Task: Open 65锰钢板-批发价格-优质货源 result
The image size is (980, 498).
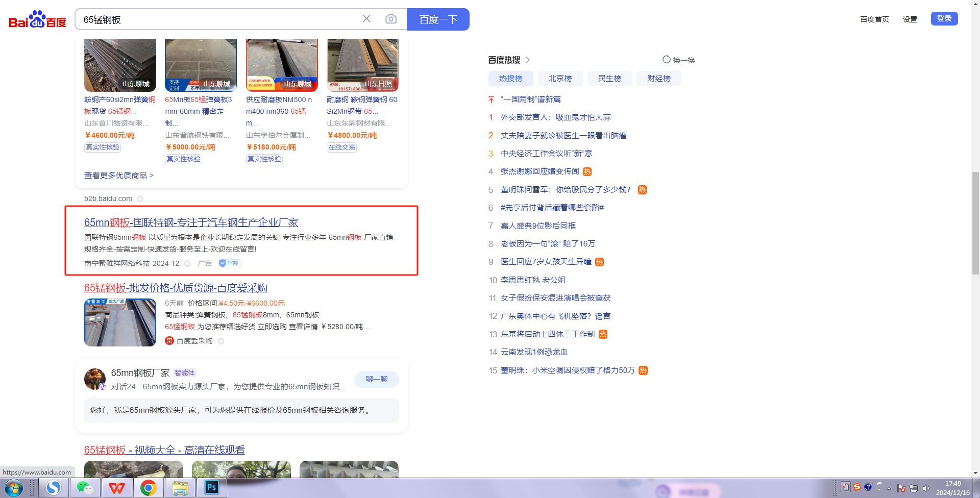Action: (x=176, y=288)
